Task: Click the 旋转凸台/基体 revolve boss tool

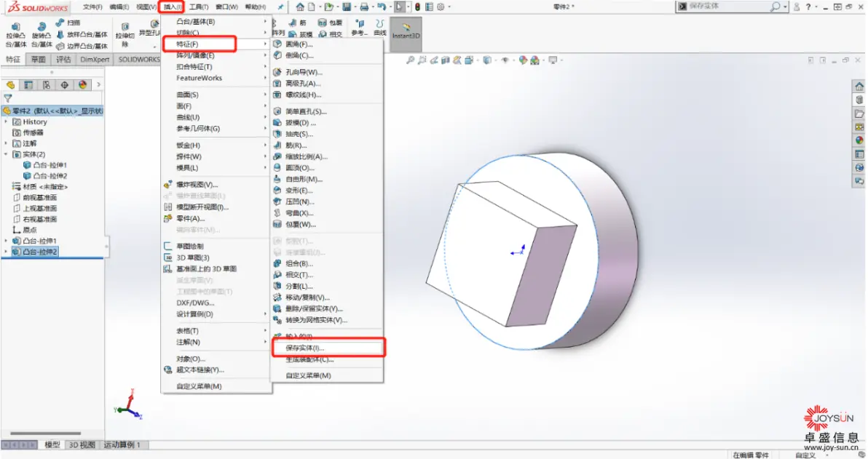Action: pyautogui.click(x=42, y=35)
